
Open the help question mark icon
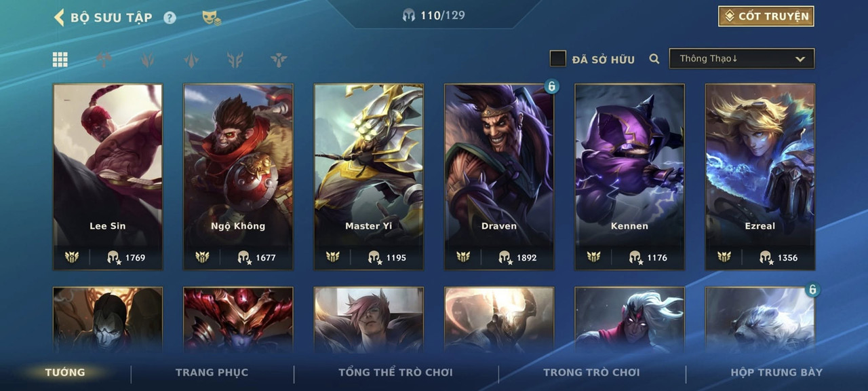click(170, 18)
